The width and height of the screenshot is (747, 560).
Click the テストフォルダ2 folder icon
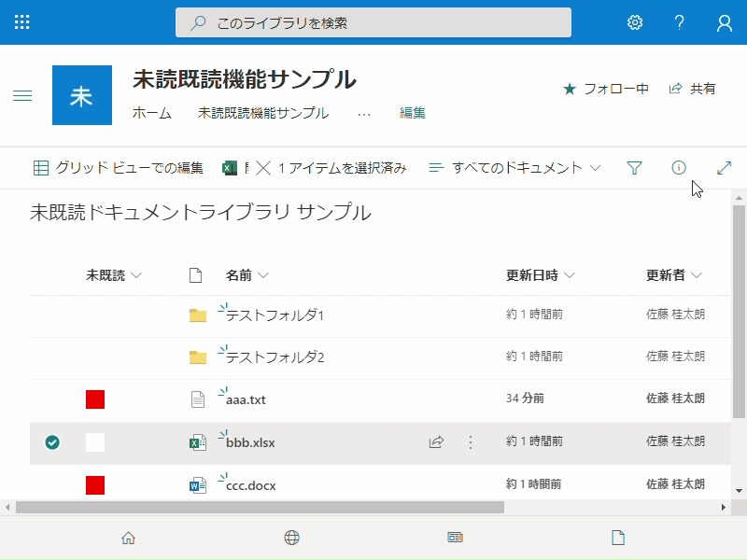tap(198, 357)
